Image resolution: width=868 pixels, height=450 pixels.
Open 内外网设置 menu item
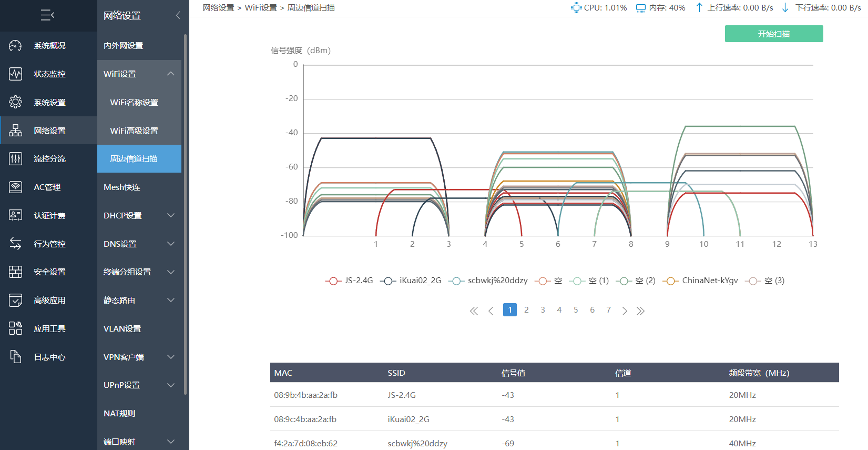(139, 46)
